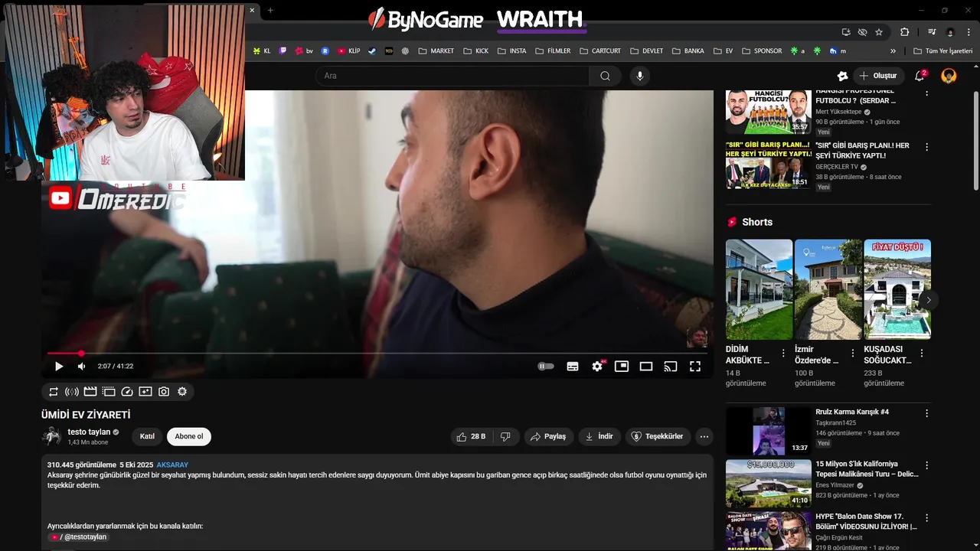Open the KUŞADASI SOĞUCAKT short thumbnail
This screenshot has width=980, height=551.
point(897,289)
